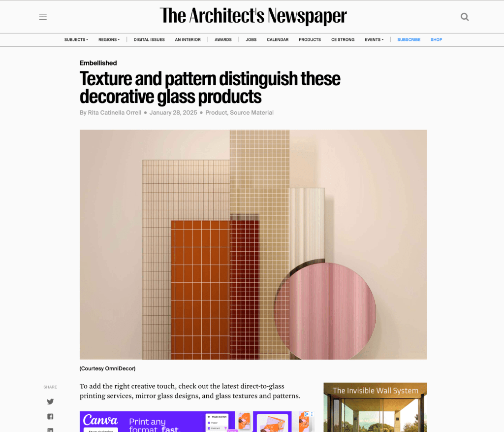Open the hamburger menu
The height and width of the screenshot is (432, 504).
[43, 17]
